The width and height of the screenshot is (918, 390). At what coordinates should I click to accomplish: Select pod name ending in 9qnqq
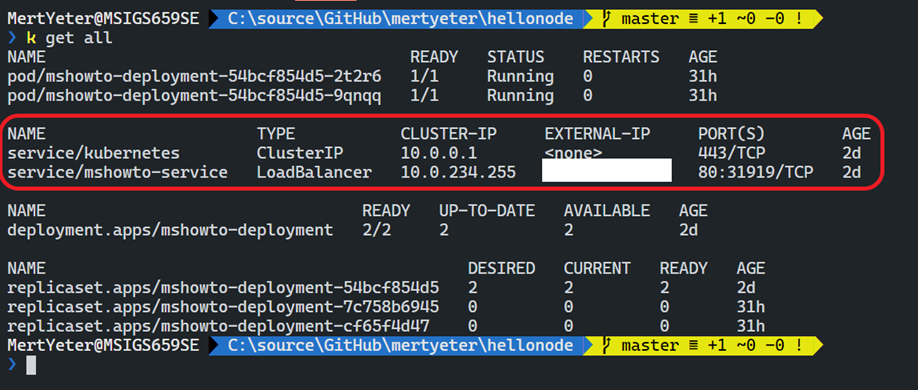(x=194, y=96)
